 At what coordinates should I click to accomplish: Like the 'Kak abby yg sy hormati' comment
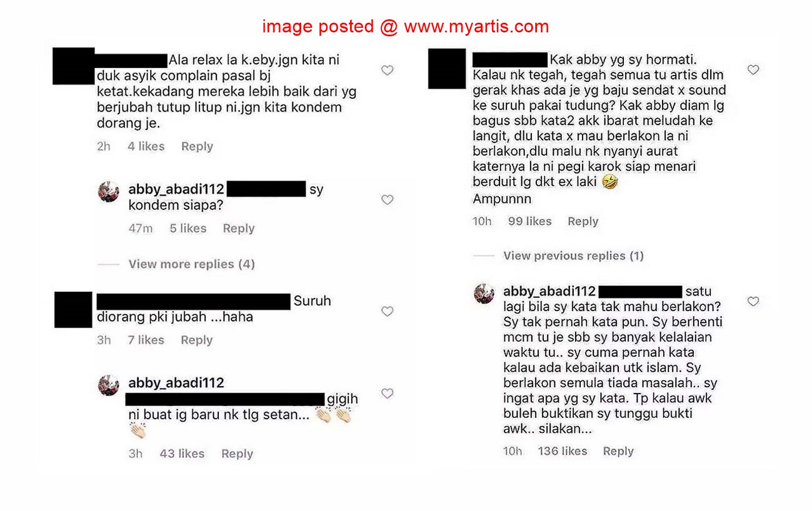point(753,69)
